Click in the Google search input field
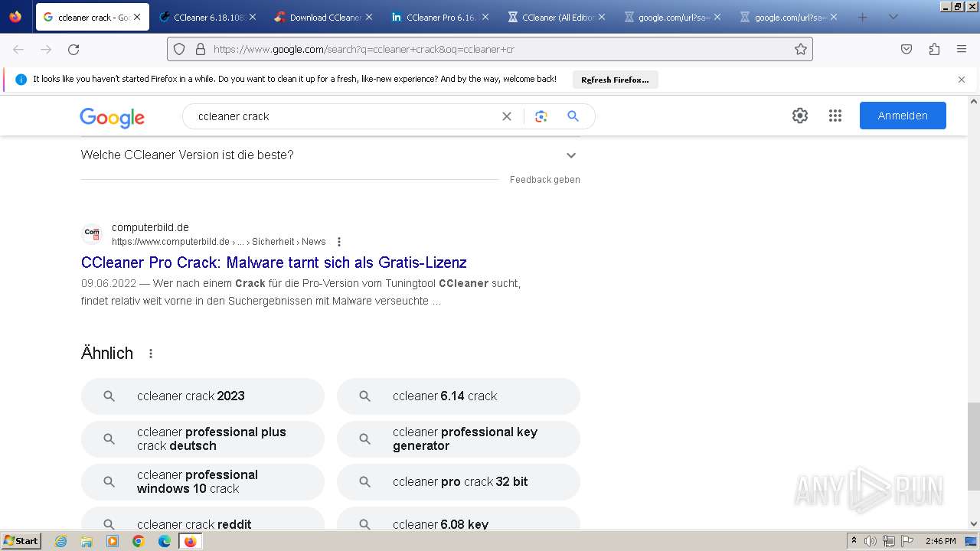The image size is (980, 551). coord(345,116)
